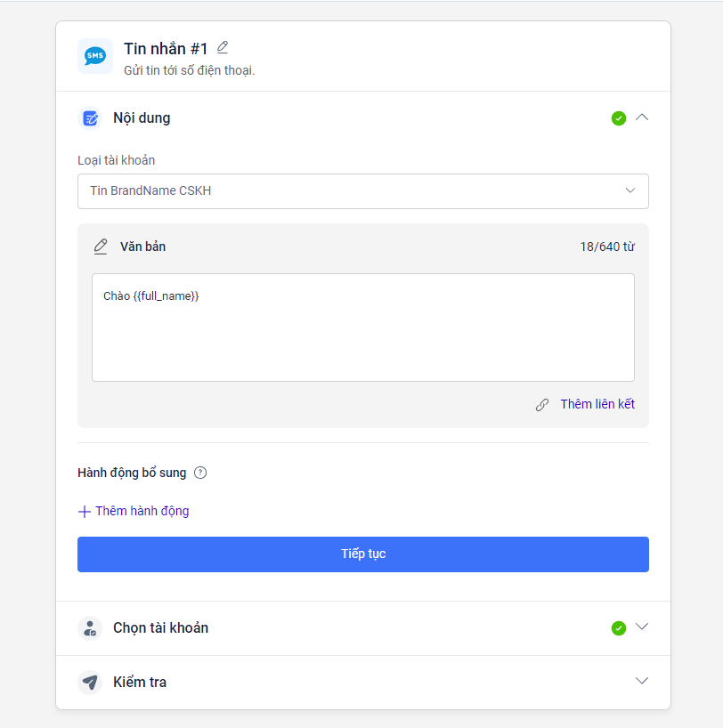Click the Nội dung section icon

[90, 117]
